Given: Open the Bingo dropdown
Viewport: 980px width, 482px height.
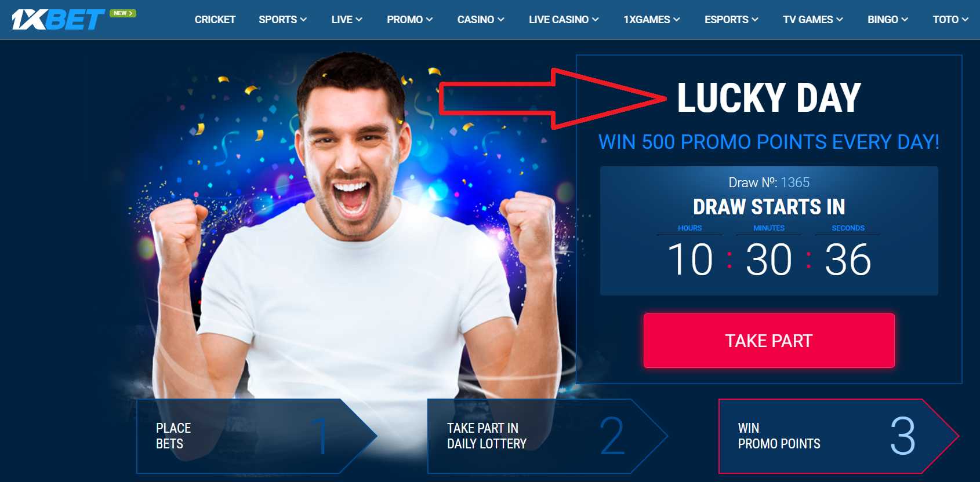Looking at the screenshot, I should 888,20.
